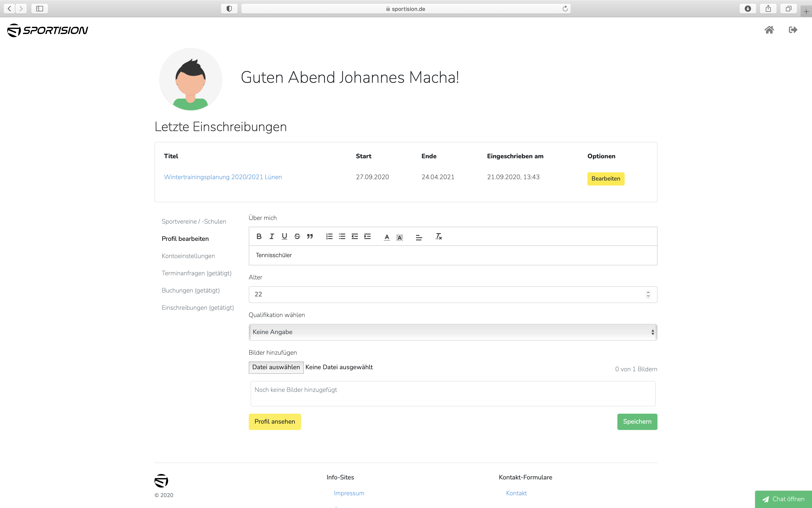This screenshot has width=812, height=508.
Task: Insert bulleted list
Action: tap(342, 237)
